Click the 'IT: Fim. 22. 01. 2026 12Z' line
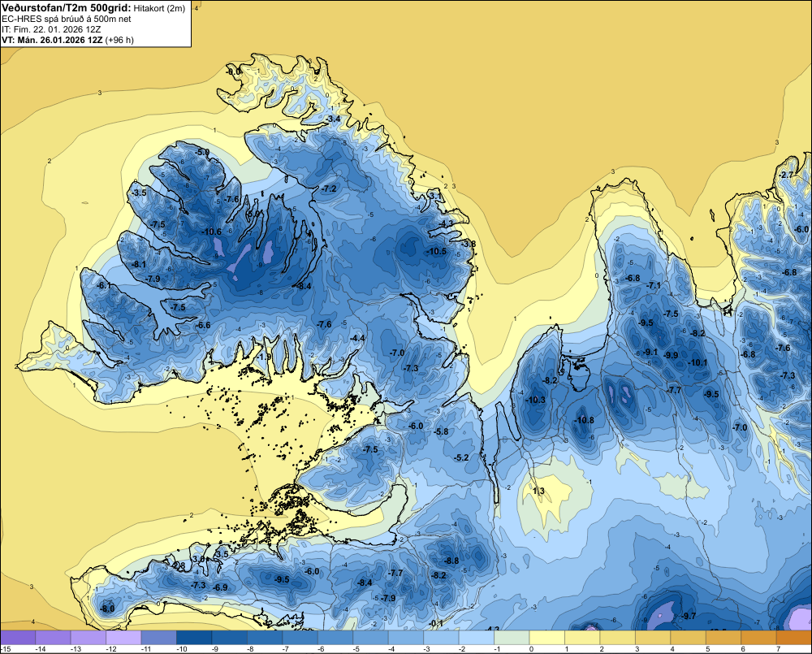This screenshot has height=654, width=812. (x=50, y=29)
